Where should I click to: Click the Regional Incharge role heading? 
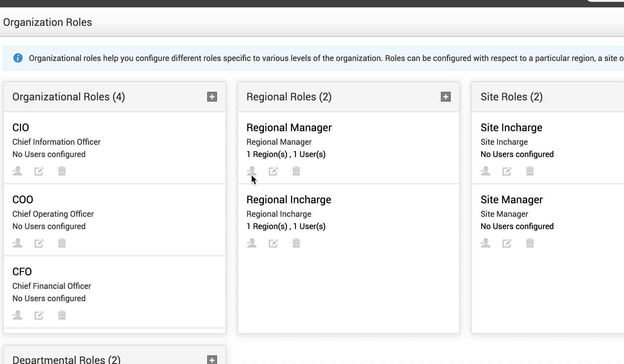point(289,200)
